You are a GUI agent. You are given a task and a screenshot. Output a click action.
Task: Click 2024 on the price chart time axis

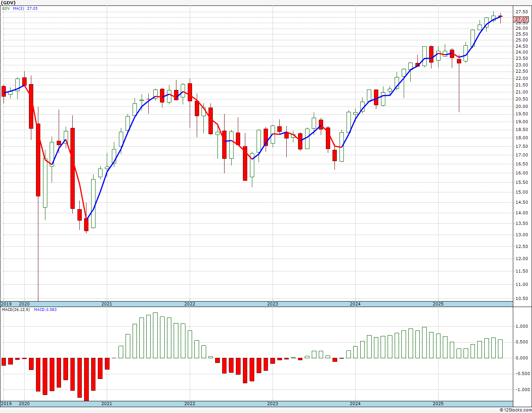[x=355, y=304]
